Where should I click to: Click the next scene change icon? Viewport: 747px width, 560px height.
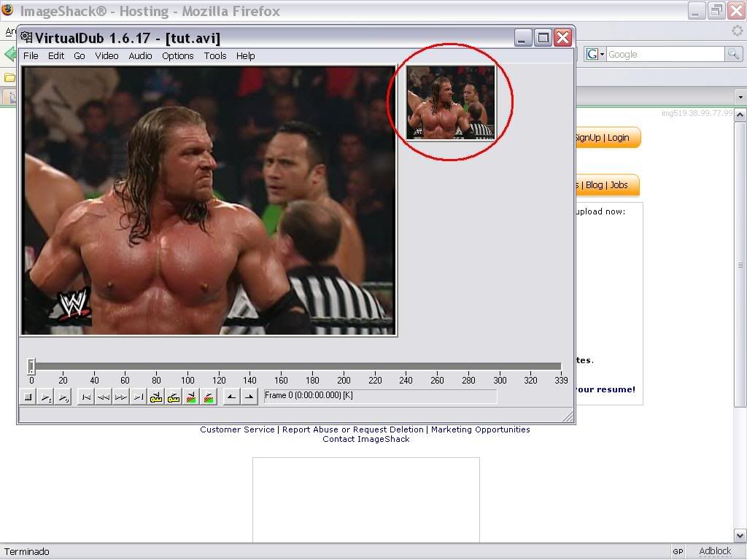coord(209,397)
